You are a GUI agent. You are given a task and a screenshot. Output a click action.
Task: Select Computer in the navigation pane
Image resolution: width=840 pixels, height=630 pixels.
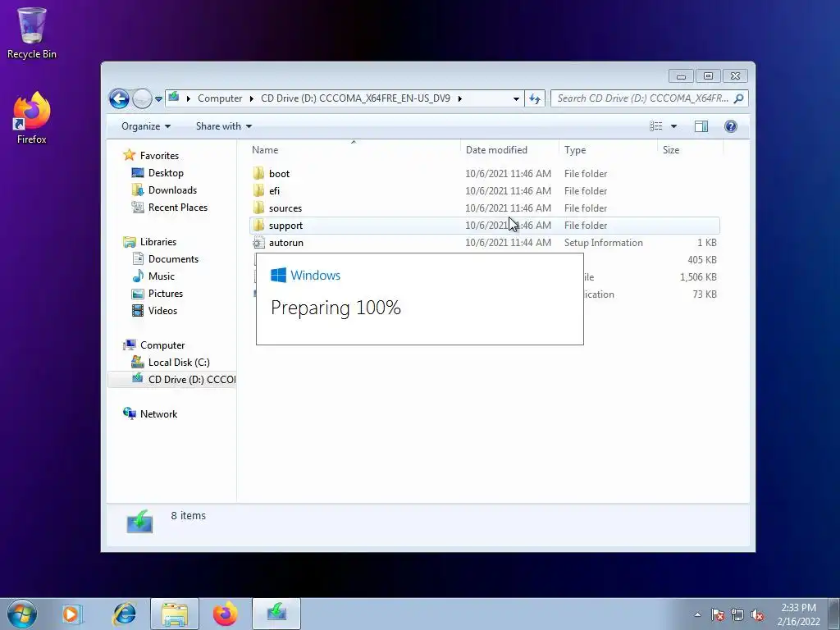(x=162, y=345)
